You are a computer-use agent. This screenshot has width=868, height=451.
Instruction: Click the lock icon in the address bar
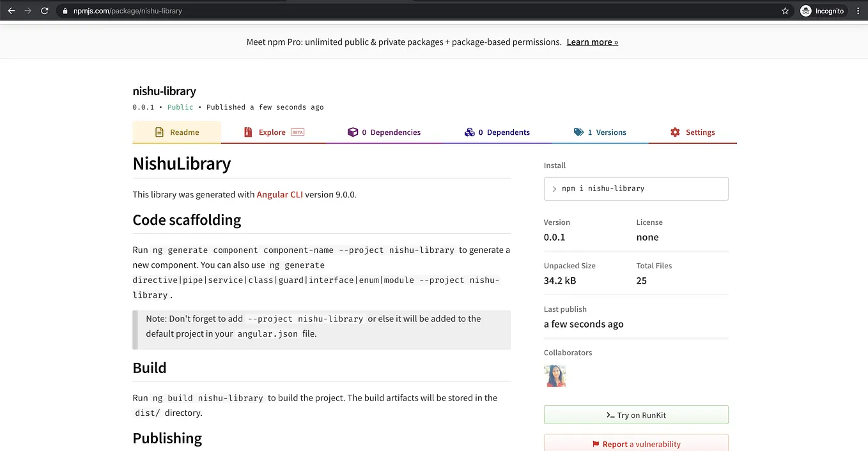pyautogui.click(x=65, y=10)
